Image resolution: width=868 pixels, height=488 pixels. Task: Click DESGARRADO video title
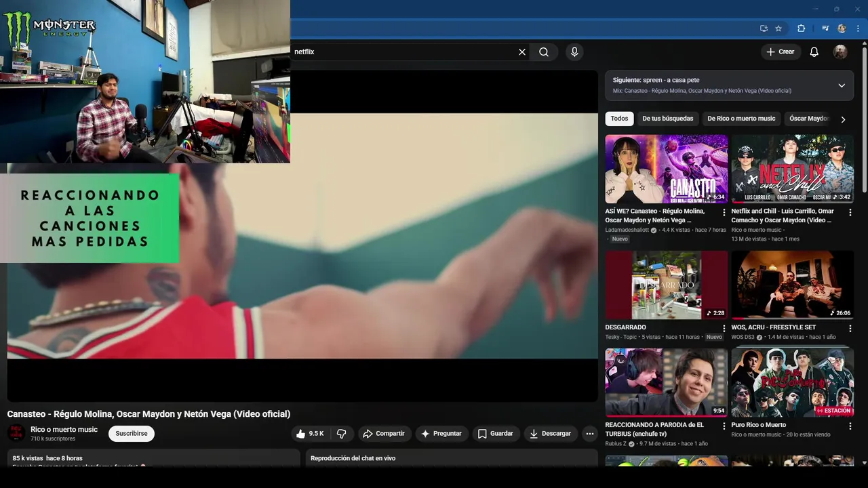pos(625,327)
